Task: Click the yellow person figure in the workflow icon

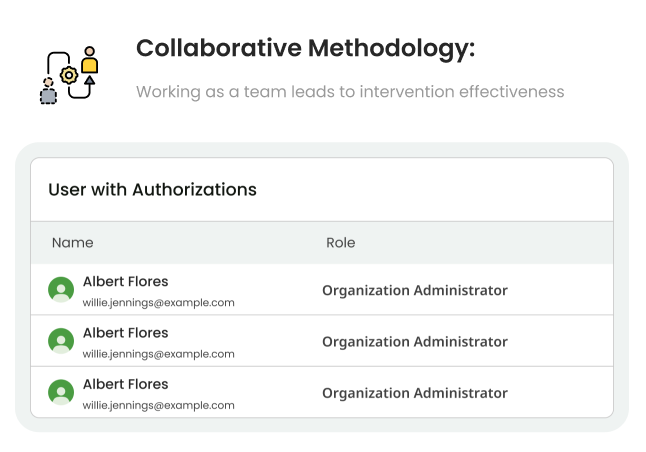Action: [90, 61]
